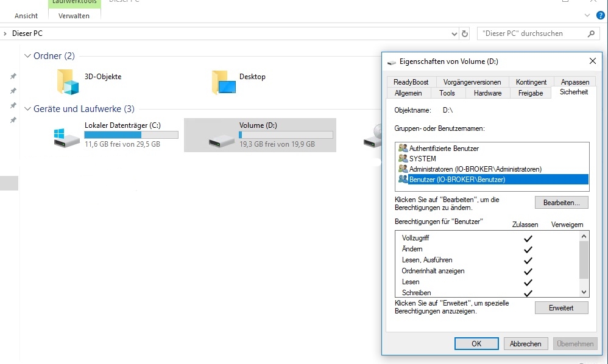Click the permissions list scroll-down arrow

click(x=584, y=292)
